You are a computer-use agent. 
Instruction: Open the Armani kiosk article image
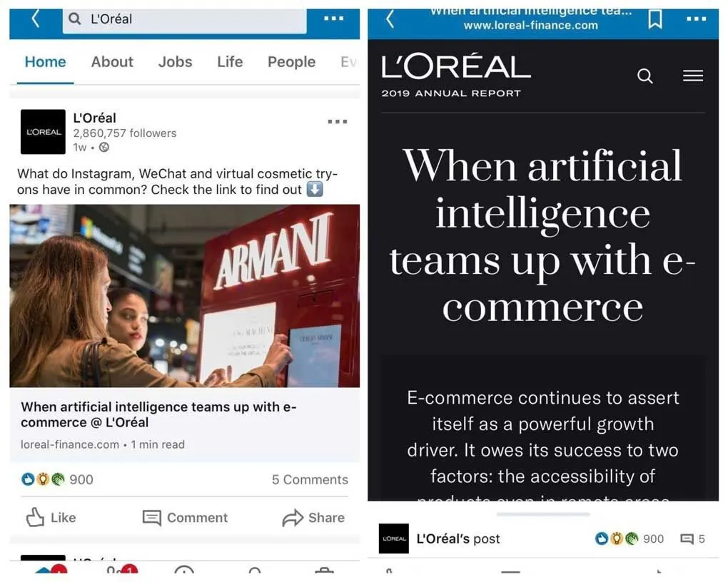tap(185, 296)
